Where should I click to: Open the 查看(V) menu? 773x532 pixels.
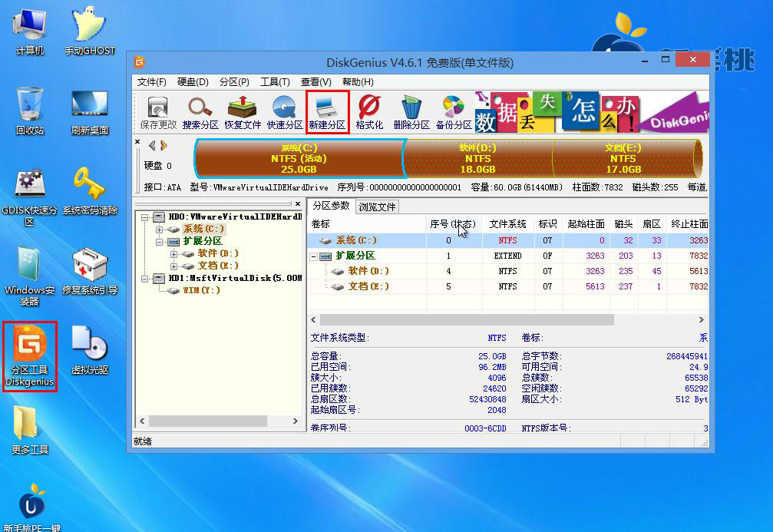[x=316, y=82]
